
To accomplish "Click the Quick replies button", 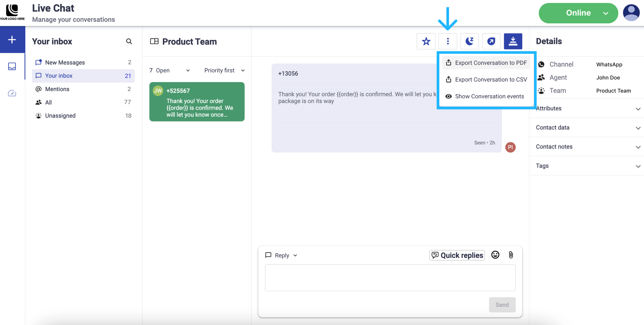I will click(457, 255).
